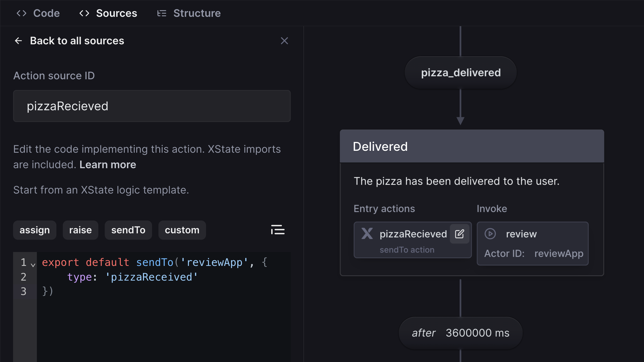Expand the pizza_delivered transition node
Image resolution: width=644 pixels, height=362 pixels.
pos(460,72)
